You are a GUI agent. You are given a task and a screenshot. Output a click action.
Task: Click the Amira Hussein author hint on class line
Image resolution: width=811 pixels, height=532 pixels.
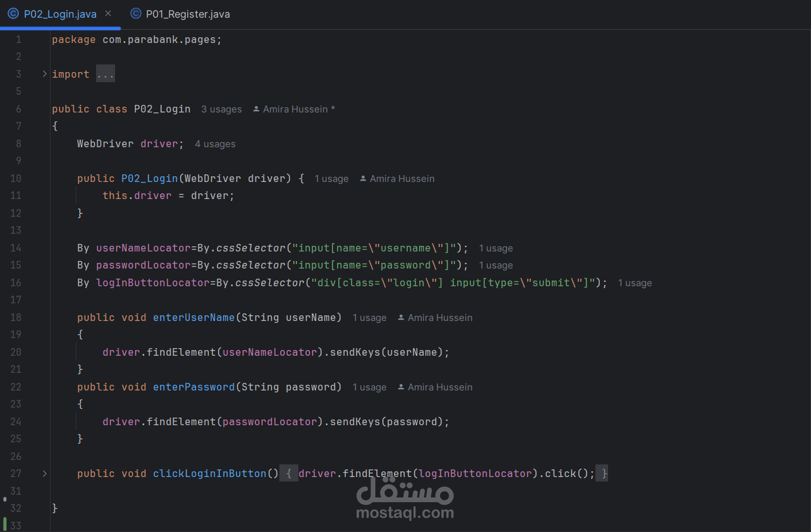click(x=294, y=109)
